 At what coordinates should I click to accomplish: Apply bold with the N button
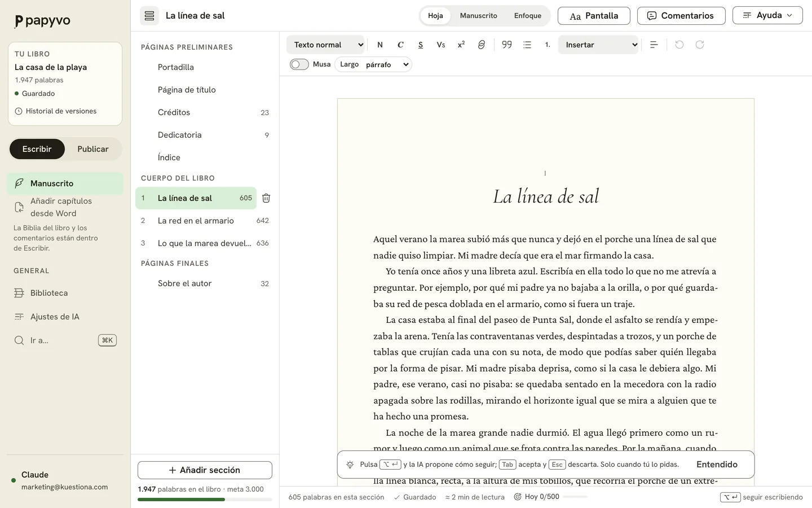pos(380,45)
